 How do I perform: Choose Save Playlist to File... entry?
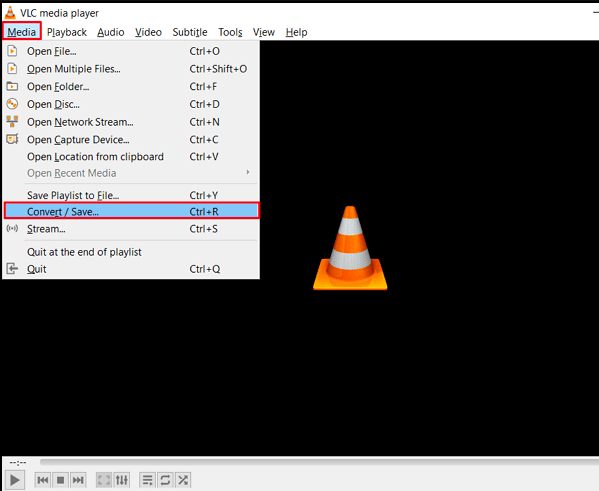tap(131, 195)
